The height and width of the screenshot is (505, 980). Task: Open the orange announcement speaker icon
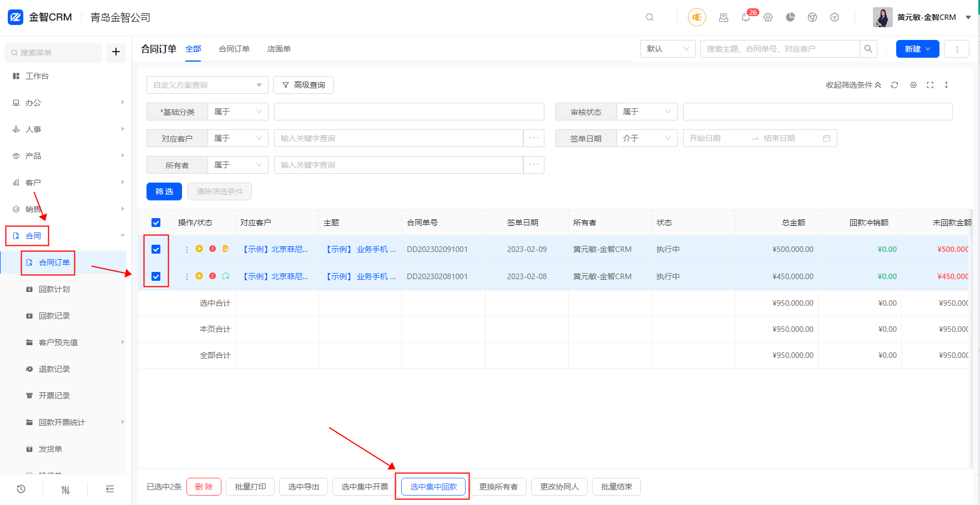coord(697,17)
